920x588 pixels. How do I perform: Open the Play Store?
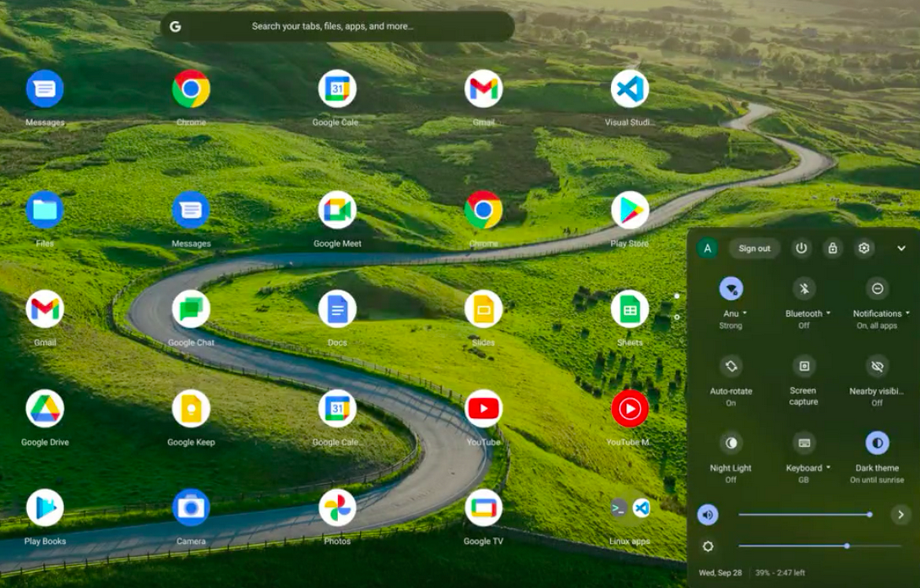click(629, 210)
